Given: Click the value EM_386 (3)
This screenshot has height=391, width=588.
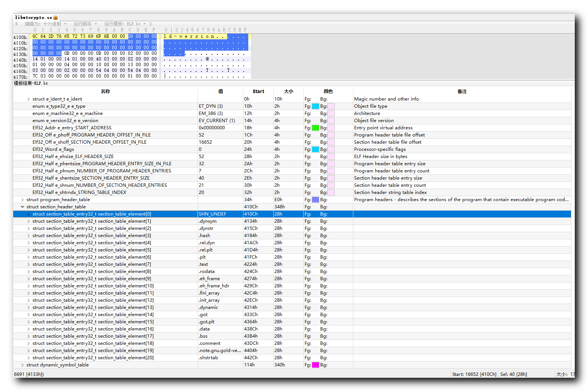Looking at the screenshot, I should 211,113.
